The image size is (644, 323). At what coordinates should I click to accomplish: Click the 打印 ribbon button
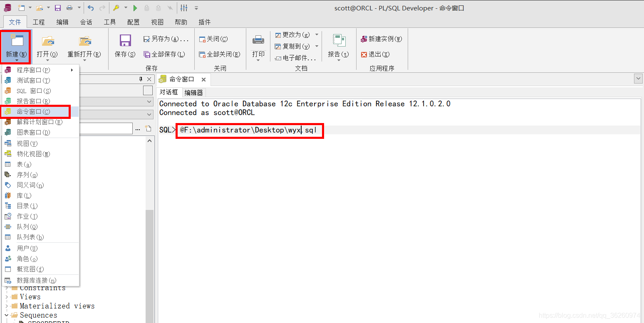258,47
